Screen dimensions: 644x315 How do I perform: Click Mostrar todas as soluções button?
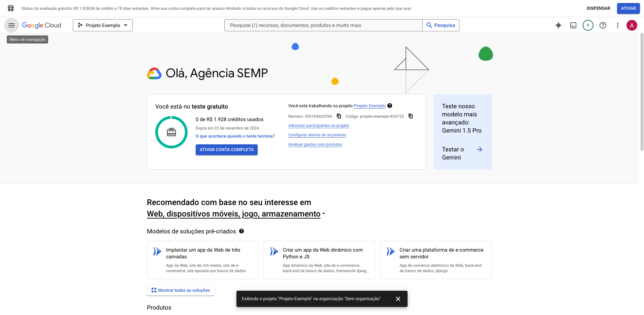181,290
